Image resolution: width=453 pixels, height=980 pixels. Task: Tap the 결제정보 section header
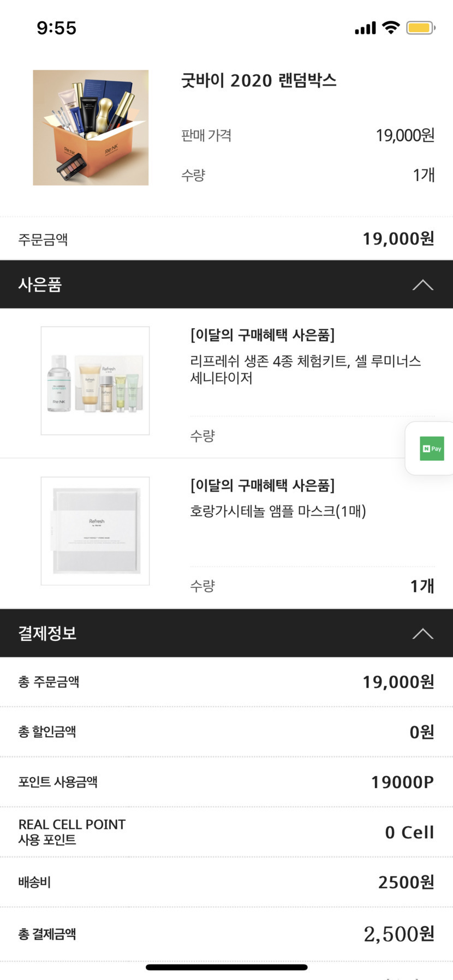coord(47,633)
